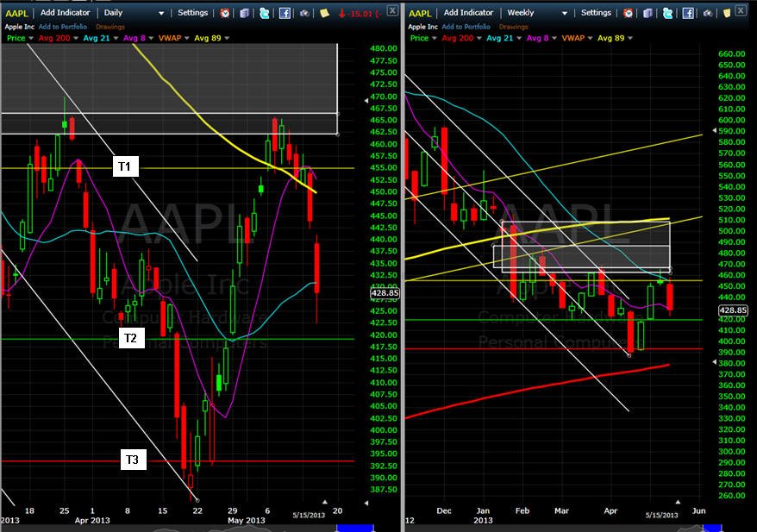The height and width of the screenshot is (532, 757).
Task: Share Daily chart via Facebook icon
Action: point(285,13)
